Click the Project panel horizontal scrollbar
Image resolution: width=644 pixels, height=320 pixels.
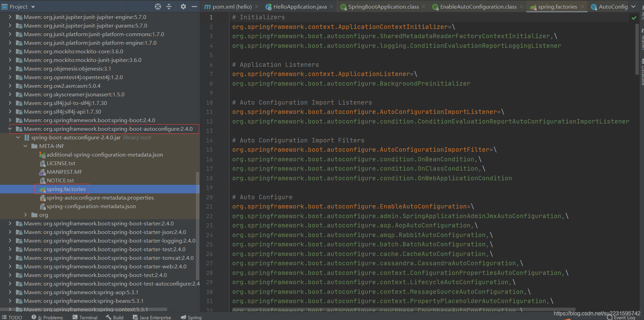tap(84, 309)
